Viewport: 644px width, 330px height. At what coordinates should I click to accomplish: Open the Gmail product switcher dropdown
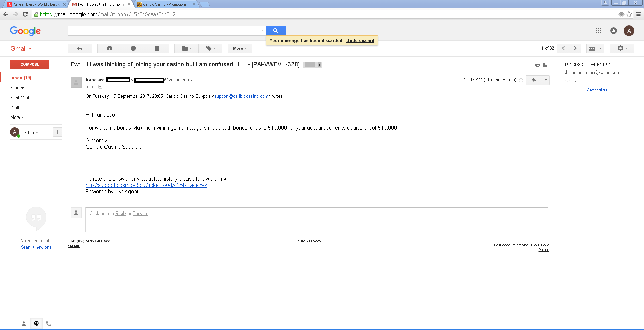point(21,49)
